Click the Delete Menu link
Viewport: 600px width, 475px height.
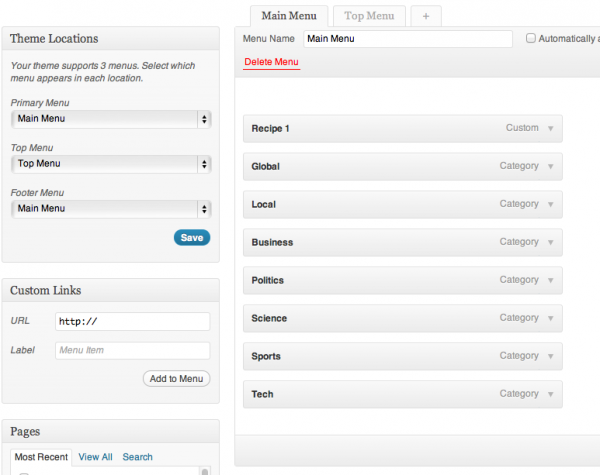[271, 62]
